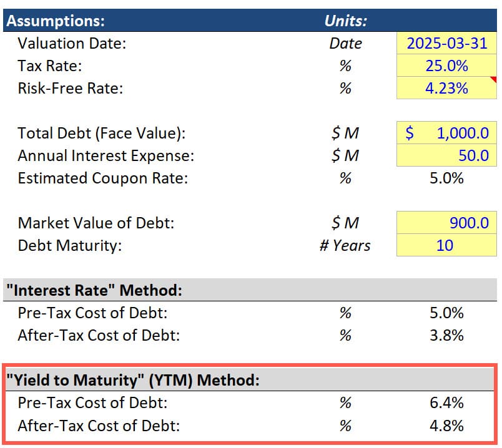The height and width of the screenshot is (448, 502).
Task: Select the Valuation Date cell showing 2025-03-31
Action: tap(446, 43)
